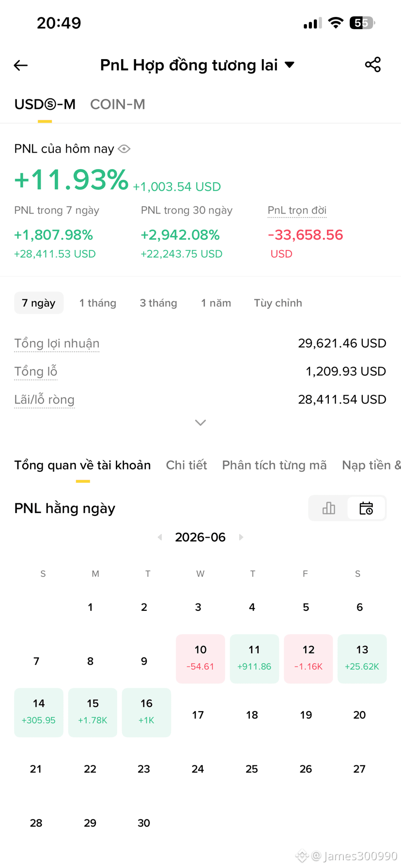
Task: Select the 1 tháng range
Action: (98, 303)
